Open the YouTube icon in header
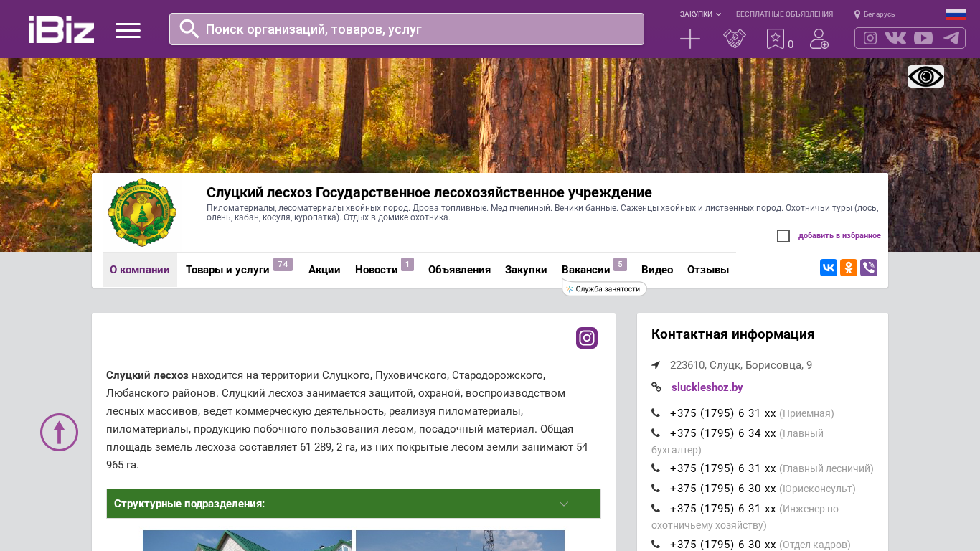Image resolution: width=980 pixels, height=551 pixels. tap(923, 38)
